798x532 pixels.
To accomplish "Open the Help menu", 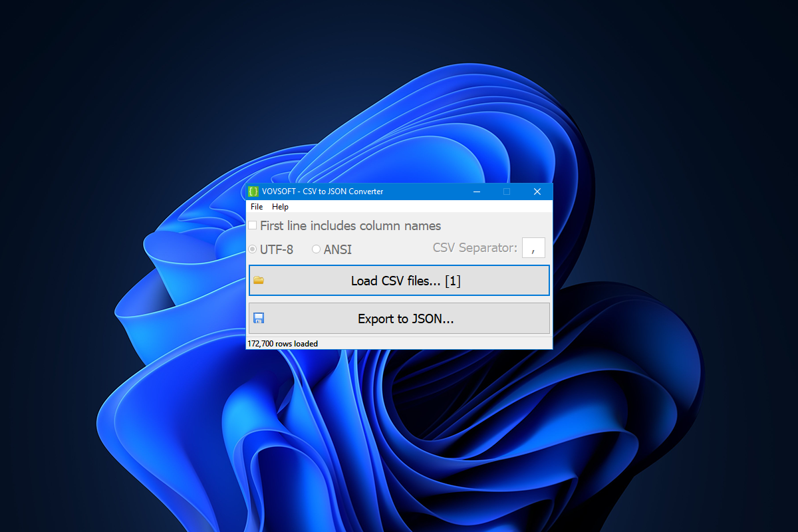I will pyautogui.click(x=280, y=206).
